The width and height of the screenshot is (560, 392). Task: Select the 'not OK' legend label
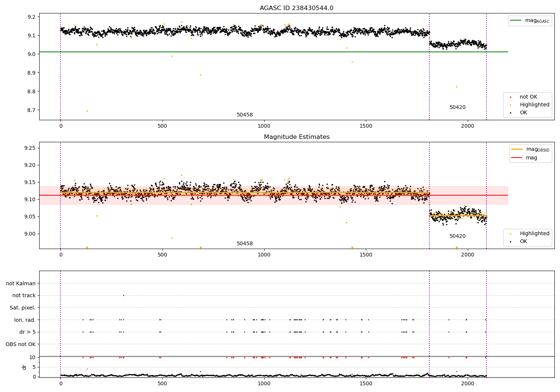[528, 97]
